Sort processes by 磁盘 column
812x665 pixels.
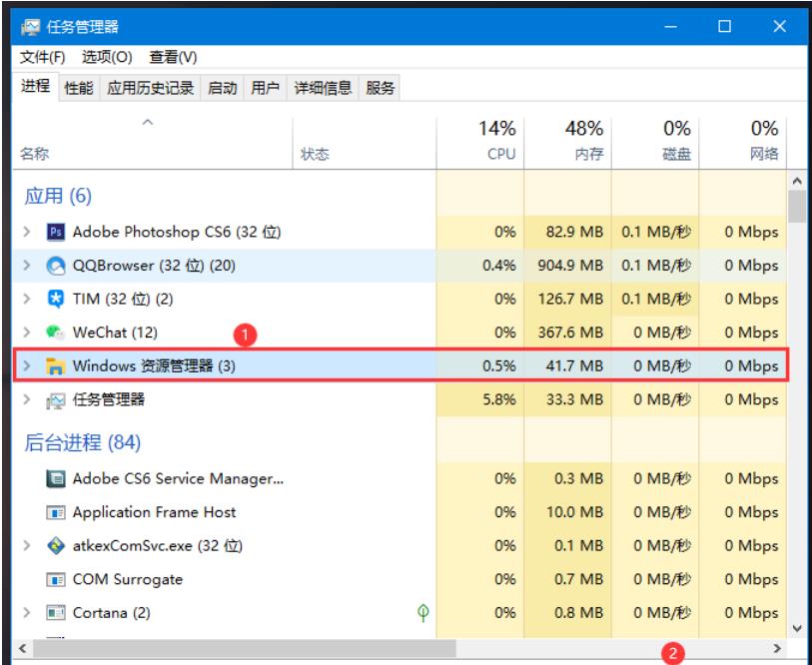655,143
